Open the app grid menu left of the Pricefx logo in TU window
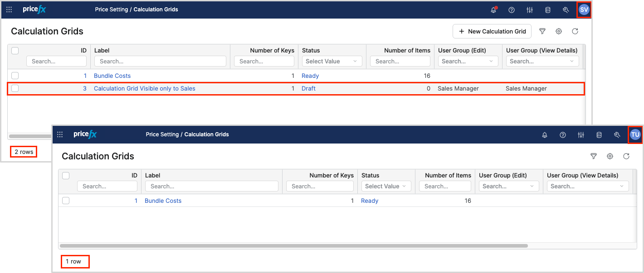The width and height of the screenshot is (644, 273). (x=60, y=134)
